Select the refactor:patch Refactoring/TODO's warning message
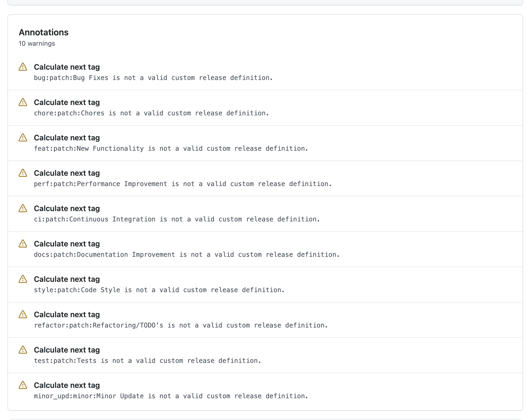528x420 pixels. pos(181,325)
